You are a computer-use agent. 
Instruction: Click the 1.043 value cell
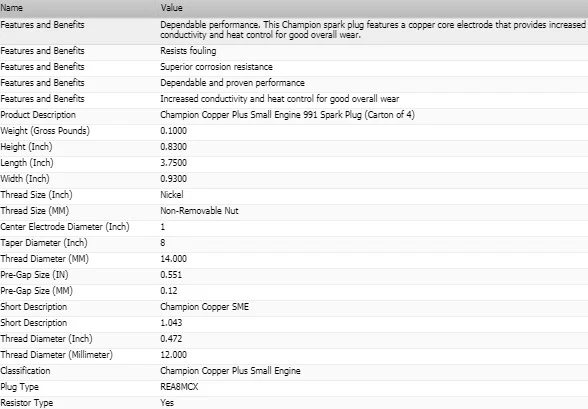(171, 323)
